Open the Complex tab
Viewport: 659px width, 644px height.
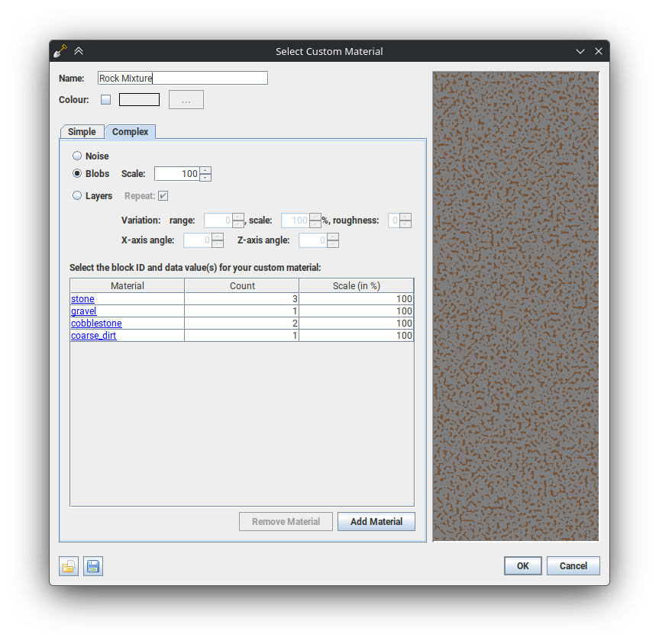tap(130, 131)
